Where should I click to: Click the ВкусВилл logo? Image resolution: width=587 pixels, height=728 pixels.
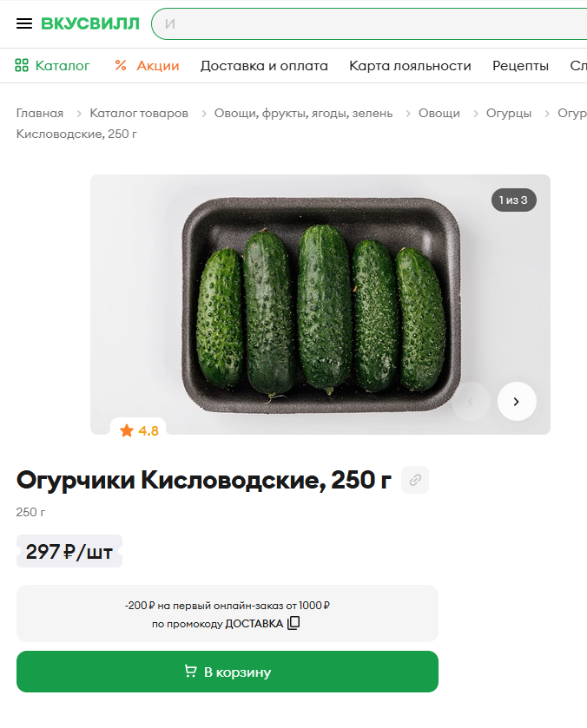pos(90,23)
